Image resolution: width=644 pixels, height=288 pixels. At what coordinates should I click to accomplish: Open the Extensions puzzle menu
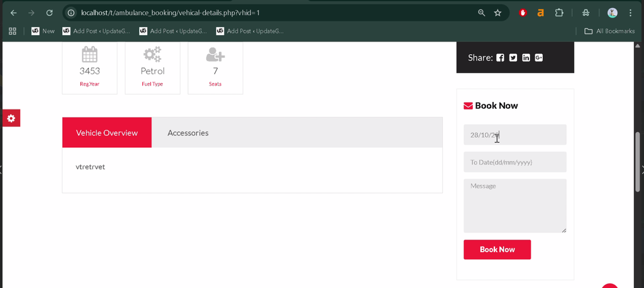pyautogui.click(x=559, y=13)
